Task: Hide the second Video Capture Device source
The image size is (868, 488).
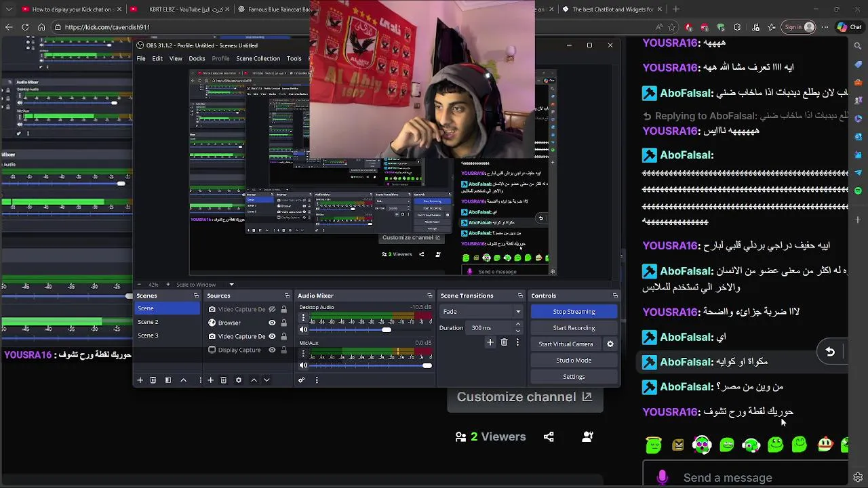Action: click(272, 337)
